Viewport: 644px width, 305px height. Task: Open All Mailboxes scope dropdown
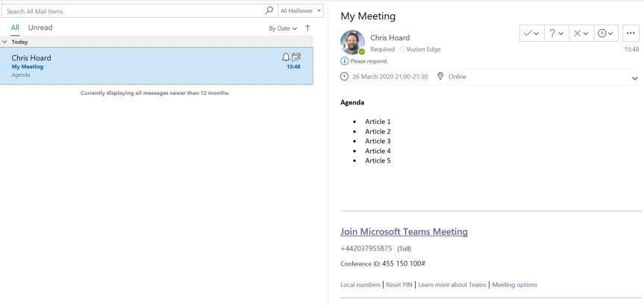tap(301, 11)
